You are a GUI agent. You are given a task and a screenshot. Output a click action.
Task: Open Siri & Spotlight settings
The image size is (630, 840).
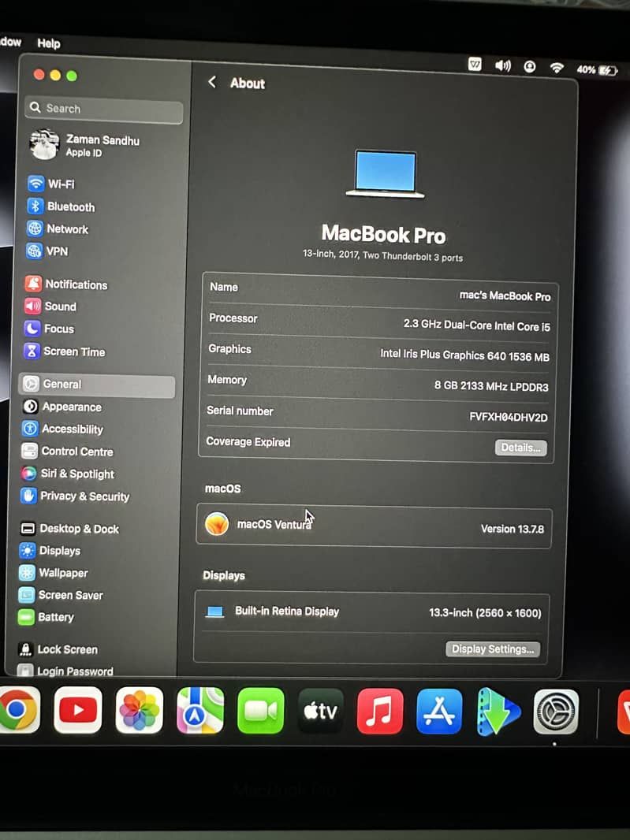click(x=67, y=474)
